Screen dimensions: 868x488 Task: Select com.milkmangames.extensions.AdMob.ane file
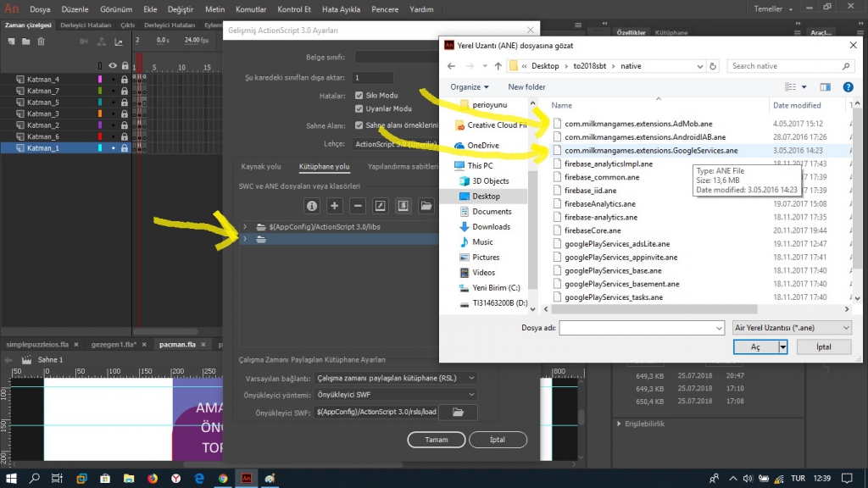pyautogui.click(x=638, y=124)
